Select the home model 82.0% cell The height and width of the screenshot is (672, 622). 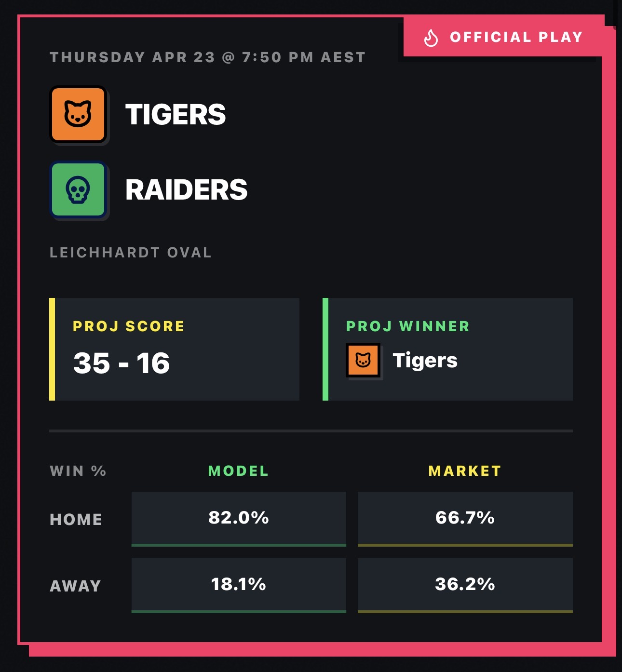[x=239, y=519]
